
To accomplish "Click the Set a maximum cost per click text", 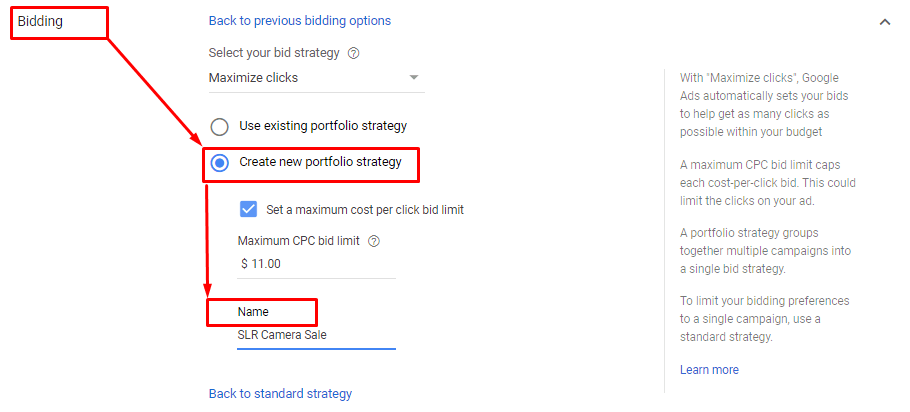I will pyautogui.click(x=365, y=210).
